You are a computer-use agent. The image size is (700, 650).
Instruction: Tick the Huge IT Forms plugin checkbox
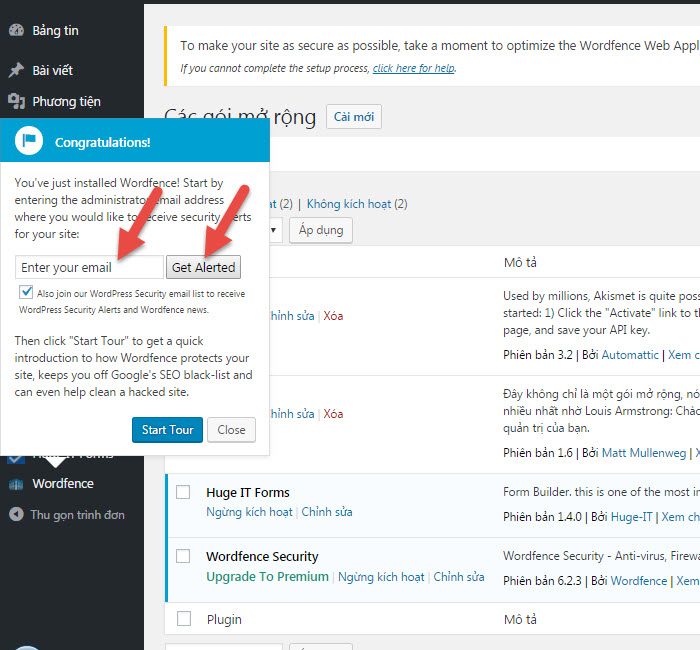(x=183, y=492)
